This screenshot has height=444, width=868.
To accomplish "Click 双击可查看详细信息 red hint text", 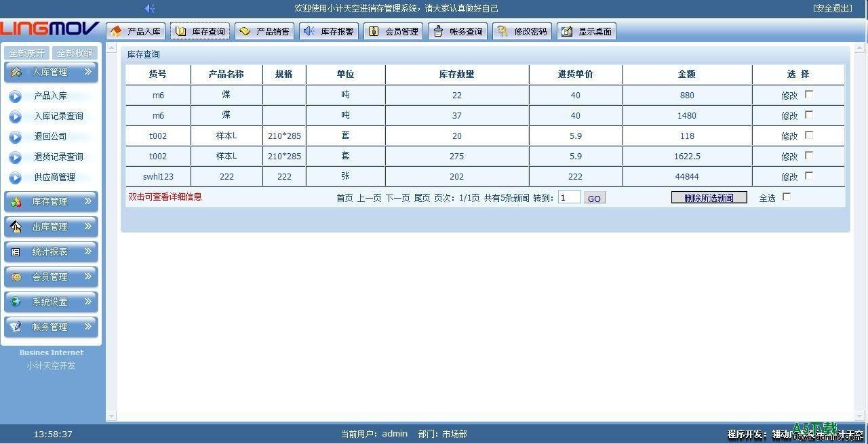I will pos(165,197).
